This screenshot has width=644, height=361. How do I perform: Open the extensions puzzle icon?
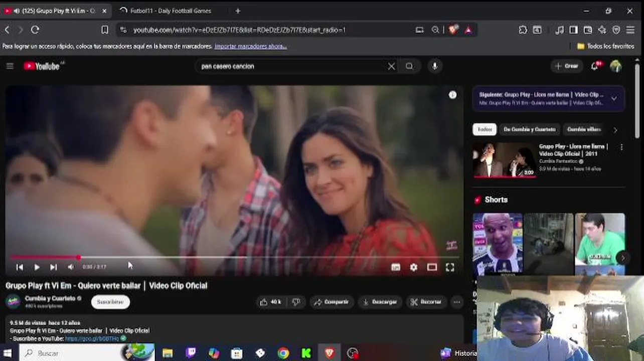[x=523, y=30]
